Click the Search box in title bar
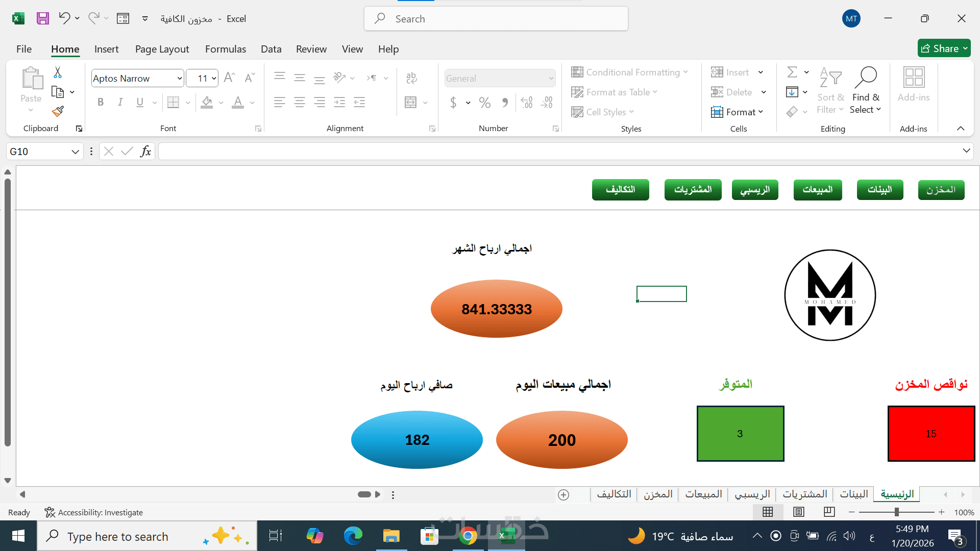 (x=496, y=19)
